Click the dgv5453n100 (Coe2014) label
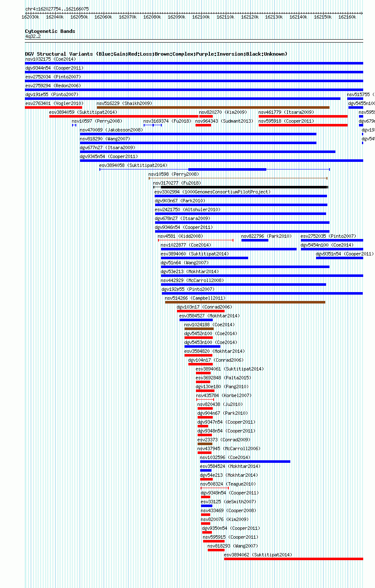The image size is (375, 588). click(x=211, y=342)
